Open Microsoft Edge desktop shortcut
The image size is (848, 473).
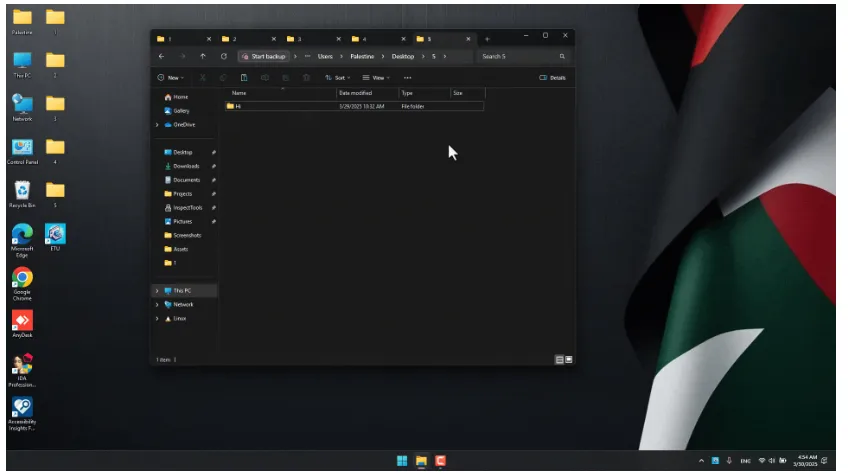click(x=22, y=241)
